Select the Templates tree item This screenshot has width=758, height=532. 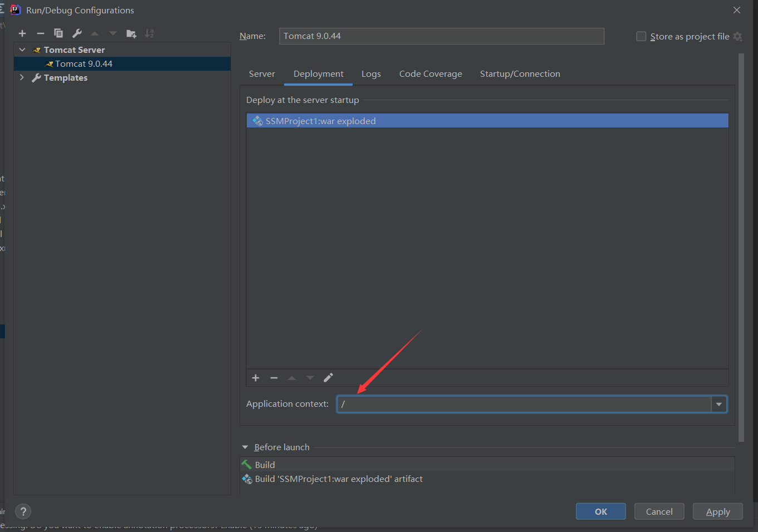(122, 78)
